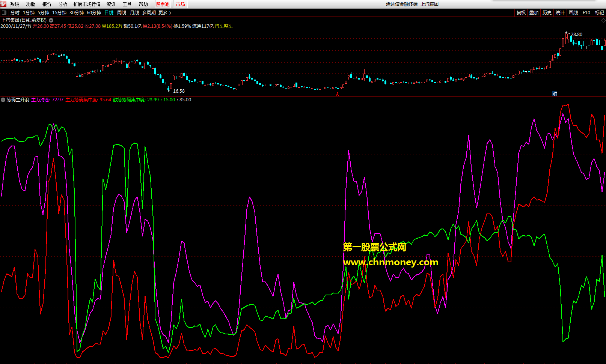Click the 画线 drawing tool button
606x364 pixels.
coord(573,13)
